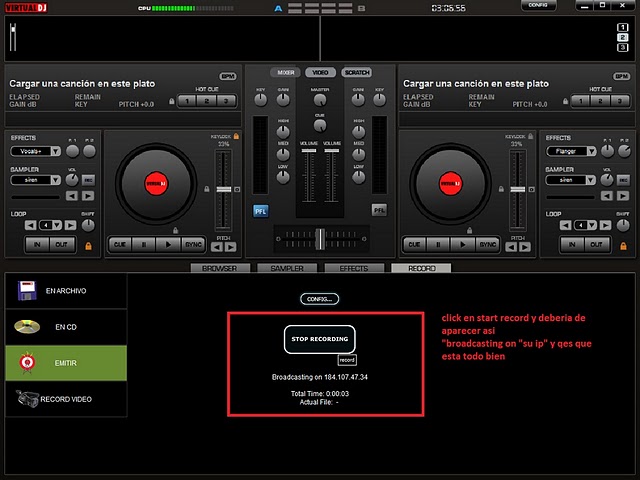640x480 pixels.
Task: Play the right deck
Action: point(462,244)
